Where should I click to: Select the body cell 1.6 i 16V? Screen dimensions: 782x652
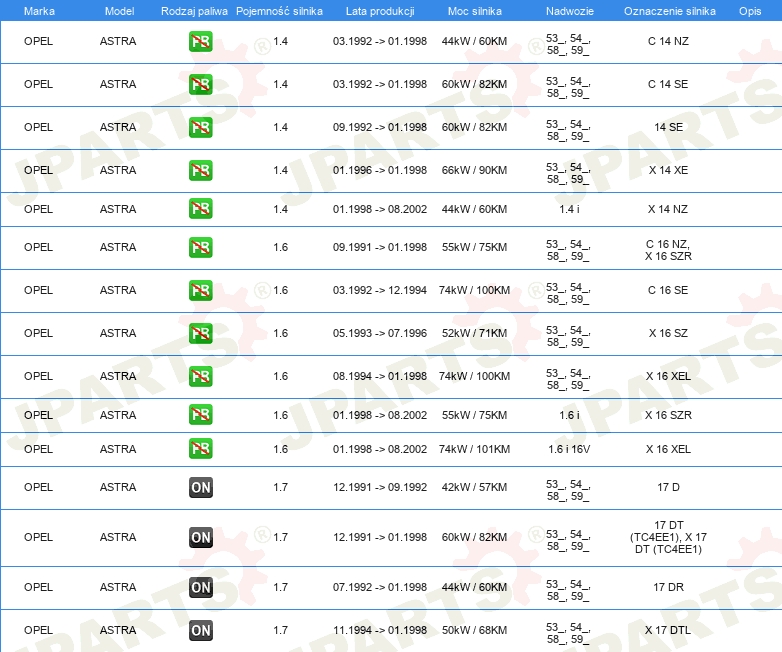(569, 449)
